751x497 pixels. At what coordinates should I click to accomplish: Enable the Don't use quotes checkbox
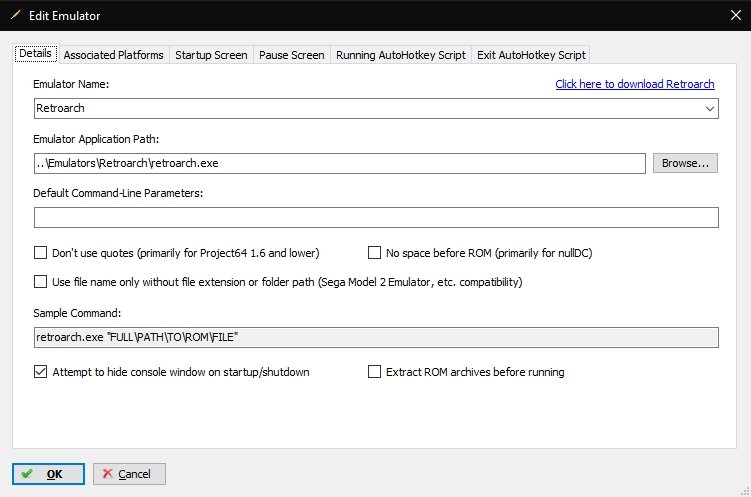point(41,253)
